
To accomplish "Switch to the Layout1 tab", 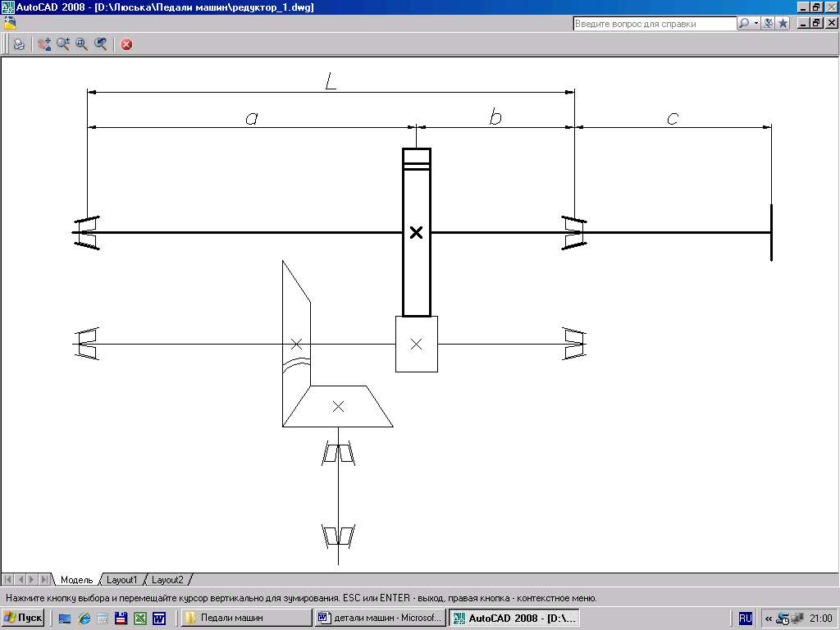I will [121, 580].
